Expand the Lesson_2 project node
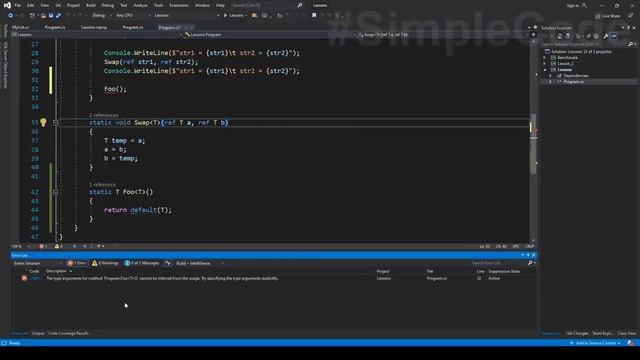Viewport: 640px width, 360px height. [544, 64]
